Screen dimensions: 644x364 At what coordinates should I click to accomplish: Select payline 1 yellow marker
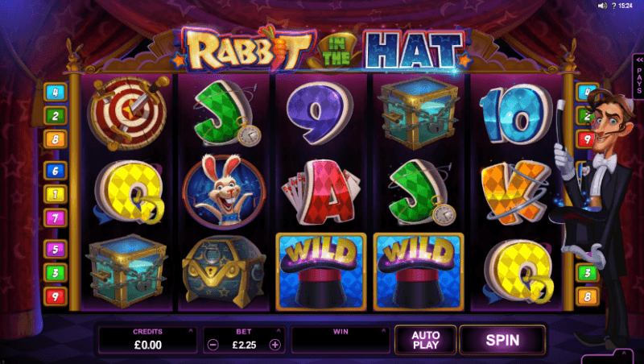pyautogui.click(x=56, y=194)
